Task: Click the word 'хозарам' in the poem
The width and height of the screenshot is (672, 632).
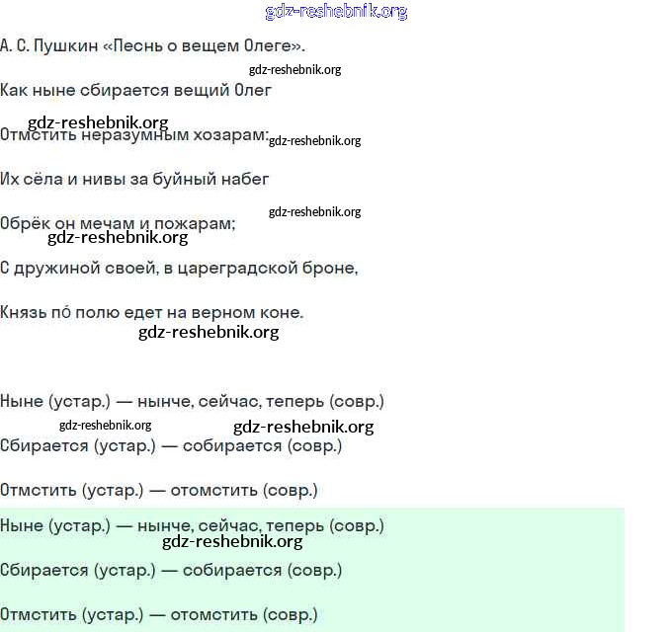Action: coord(229,134)
